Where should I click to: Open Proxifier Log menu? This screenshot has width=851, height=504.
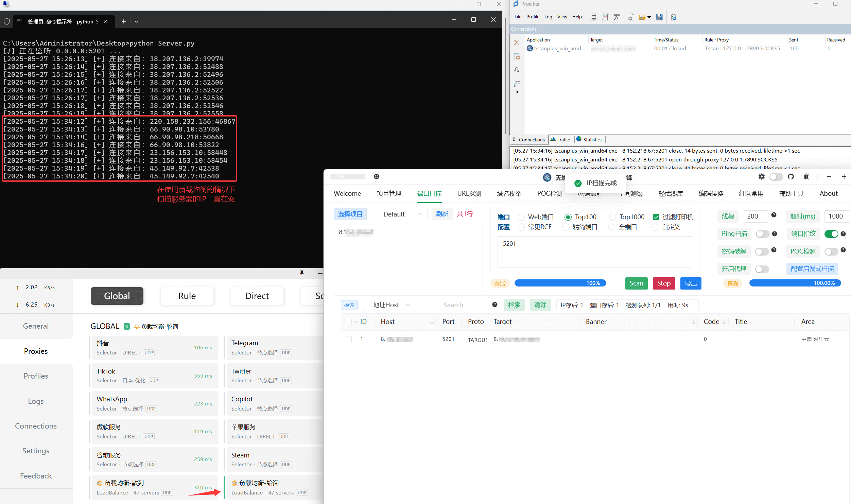pyautogui.click(x=548, y=17)
